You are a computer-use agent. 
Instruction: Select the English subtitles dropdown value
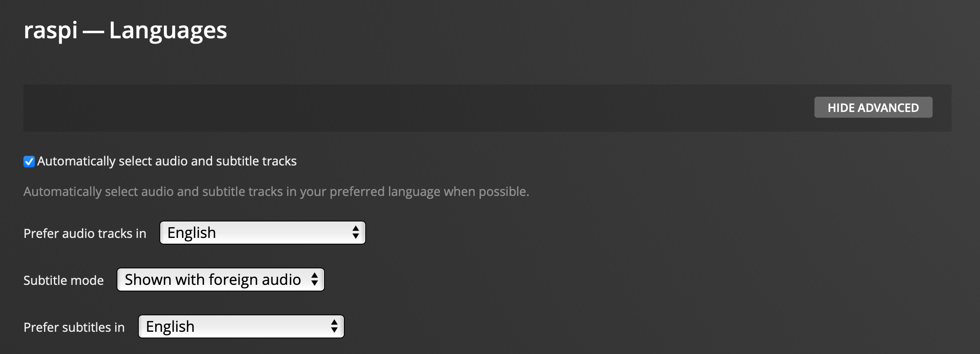pyautogui.click(x=226, y=326)
